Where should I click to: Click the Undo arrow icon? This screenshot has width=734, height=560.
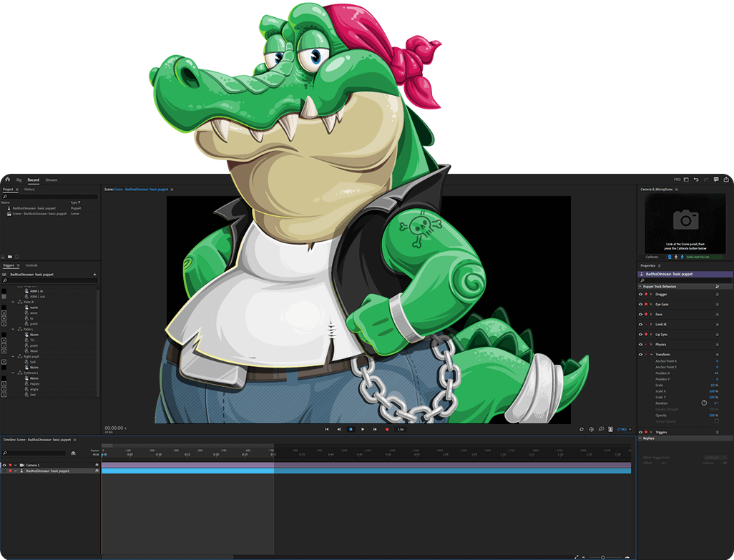(x=696, y=180)
